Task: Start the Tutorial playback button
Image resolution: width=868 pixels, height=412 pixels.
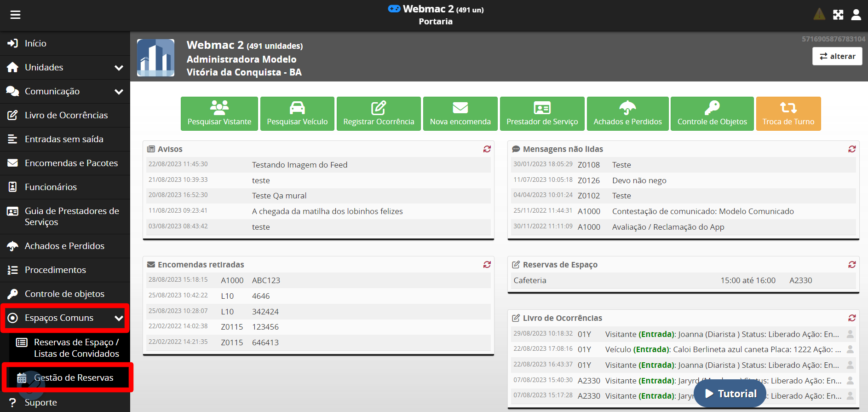Action: tap(730, 394)
